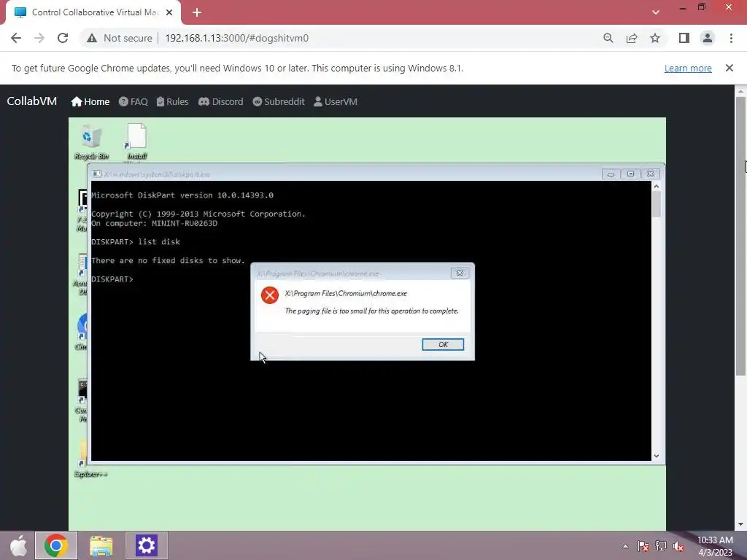Click the share page icon
The image size is (747, 560).
click(x=632, y=38)
